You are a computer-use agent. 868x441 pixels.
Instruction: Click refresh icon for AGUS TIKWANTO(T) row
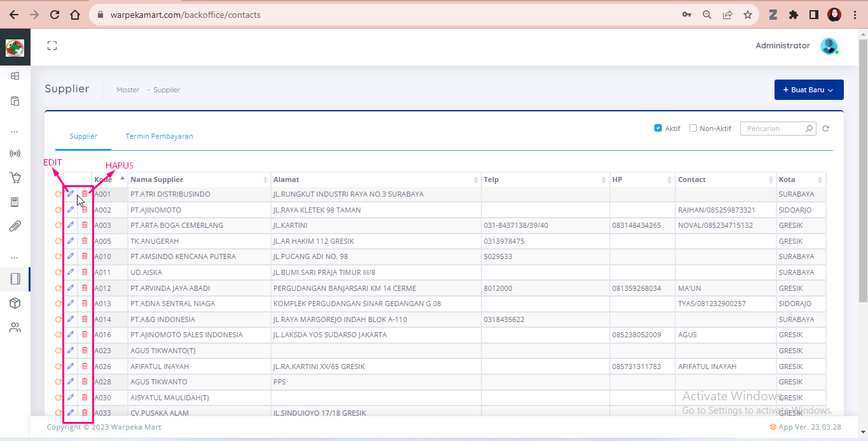58,351
